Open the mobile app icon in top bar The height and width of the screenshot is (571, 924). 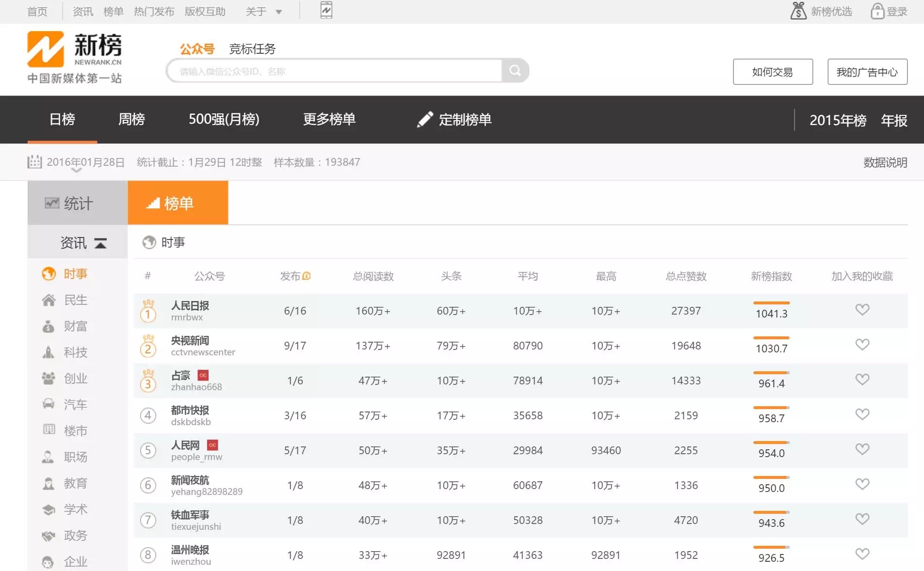coord(326,10)
